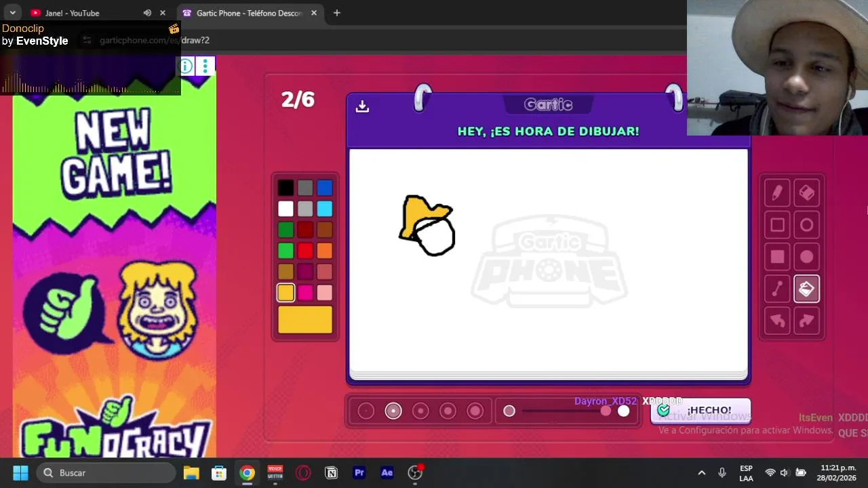This screenshot has width=868, height=488.
Task: Switch to the Gartic Phone tab
Action: 249,13
